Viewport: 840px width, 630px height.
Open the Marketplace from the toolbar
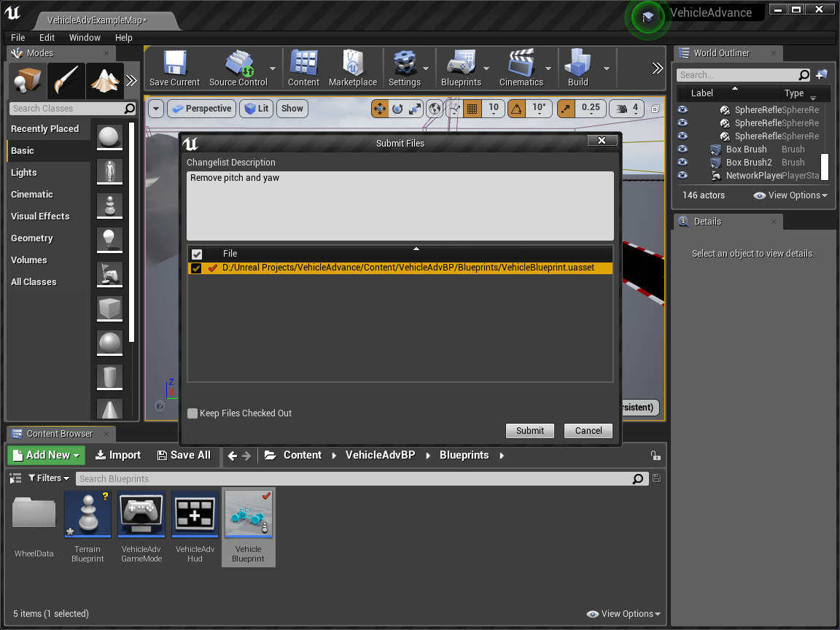[353, 68]
